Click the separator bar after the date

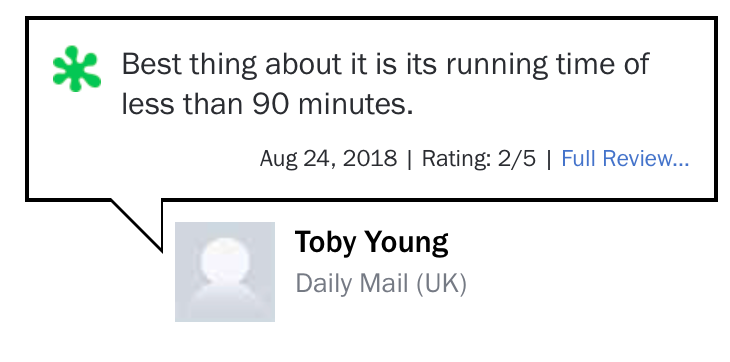[x=409, y=159]
